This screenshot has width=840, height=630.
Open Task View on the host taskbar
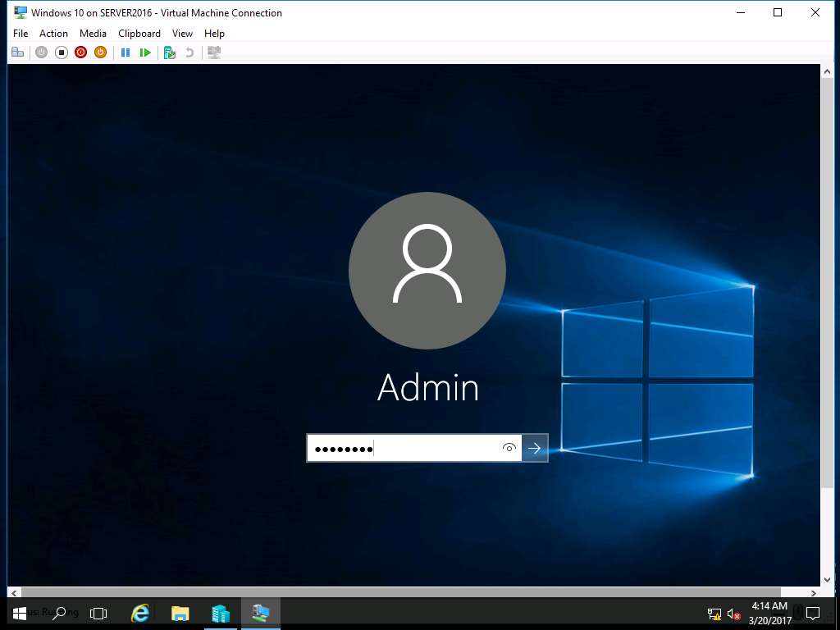click(98, 614)
